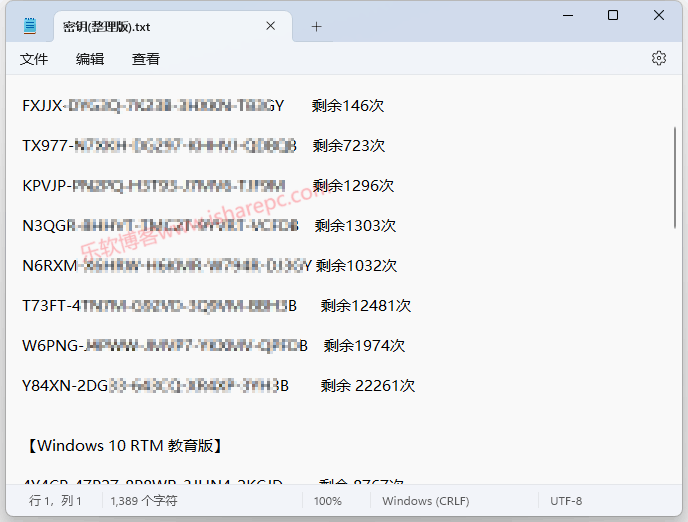Open the 编辑 menu

90,59
